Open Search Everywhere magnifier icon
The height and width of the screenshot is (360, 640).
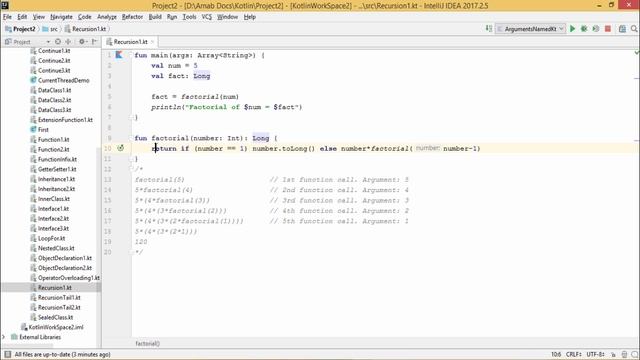(634, 29)
